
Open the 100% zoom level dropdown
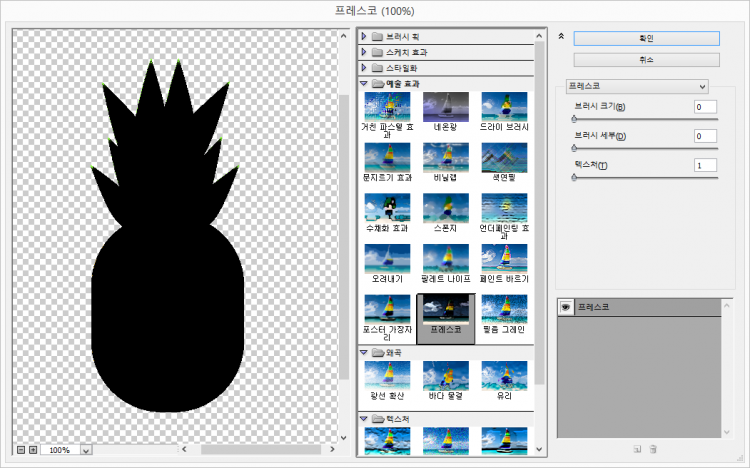[85, 451]
